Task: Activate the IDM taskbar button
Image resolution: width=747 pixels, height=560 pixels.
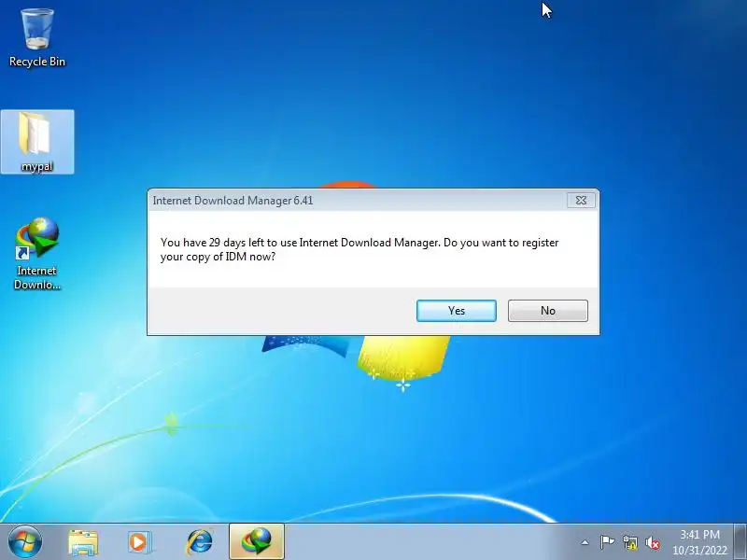Action: point(257,541)
